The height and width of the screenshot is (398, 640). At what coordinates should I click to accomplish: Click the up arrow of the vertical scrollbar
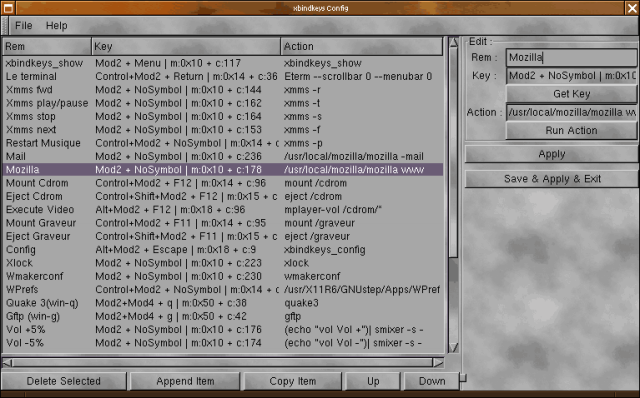[x=453, y=42]
